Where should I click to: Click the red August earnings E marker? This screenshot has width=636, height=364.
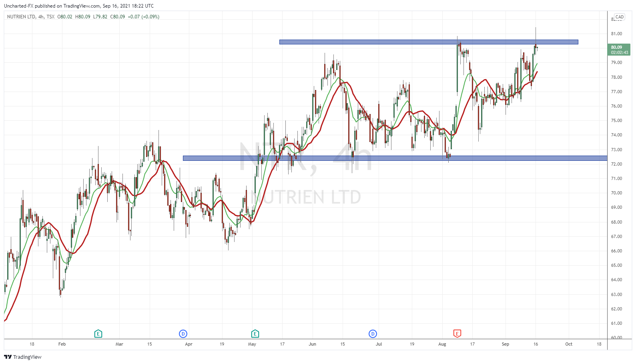[x=457, y=334]
